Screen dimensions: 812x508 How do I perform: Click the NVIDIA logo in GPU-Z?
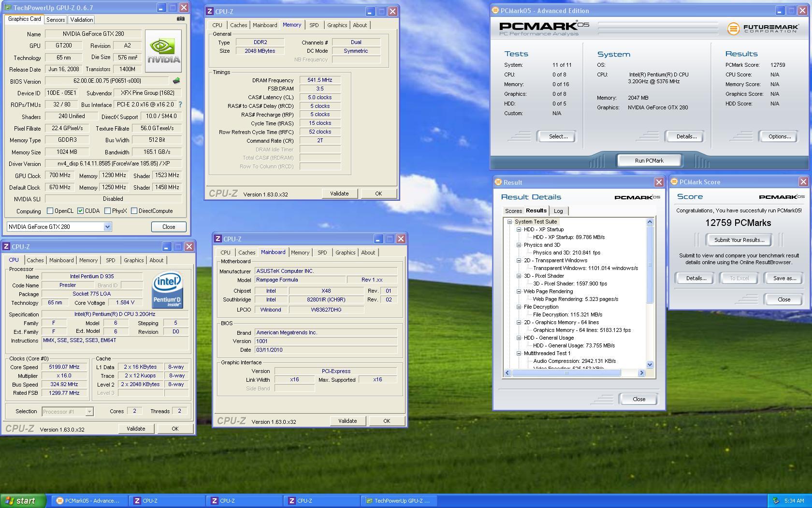click(x=163, y=51)
